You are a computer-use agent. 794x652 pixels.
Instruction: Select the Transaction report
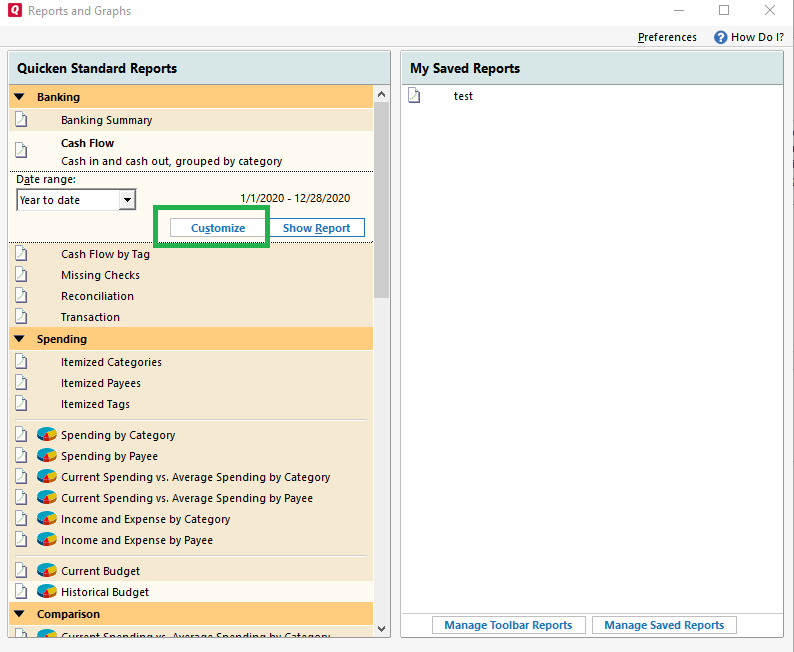[x=90, y=317]
